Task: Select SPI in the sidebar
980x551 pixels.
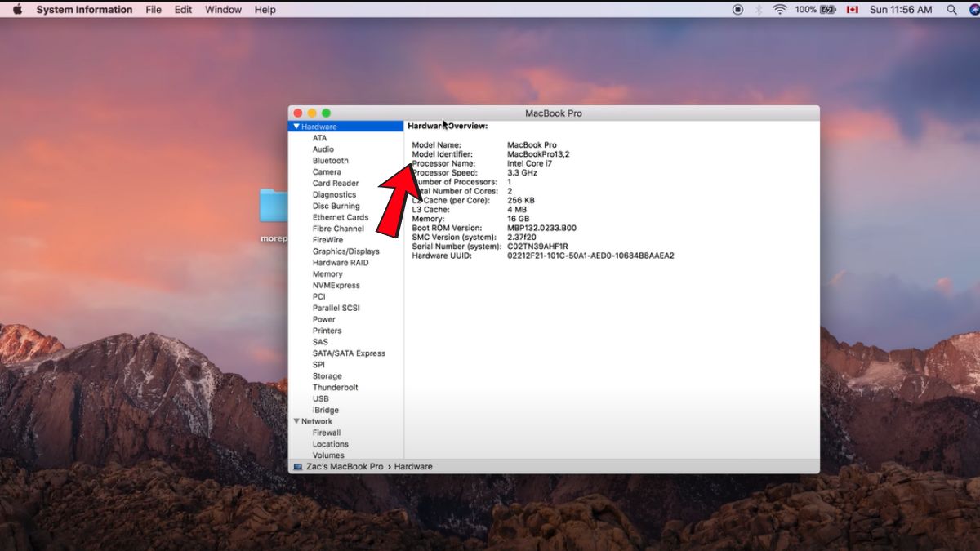Action: [318, 365]
